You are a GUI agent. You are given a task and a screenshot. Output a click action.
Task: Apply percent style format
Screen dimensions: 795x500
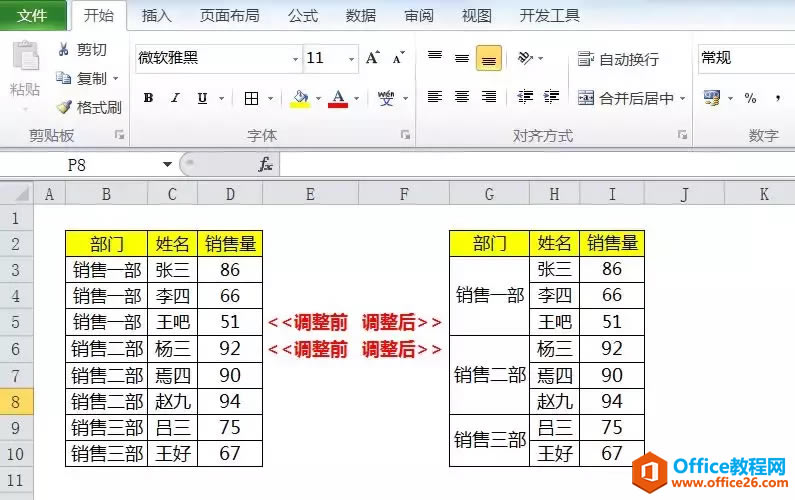coord(750,98)
